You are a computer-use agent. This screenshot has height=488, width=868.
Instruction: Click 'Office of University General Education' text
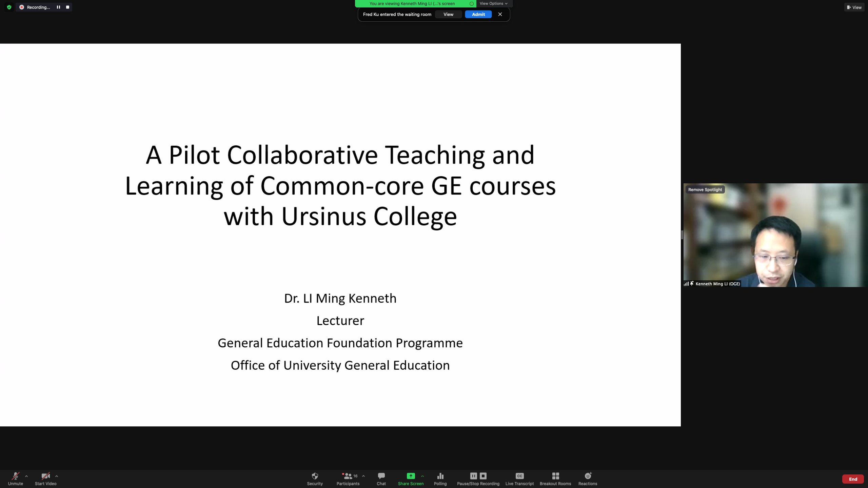pyautogui.click(x=340, y=365)
